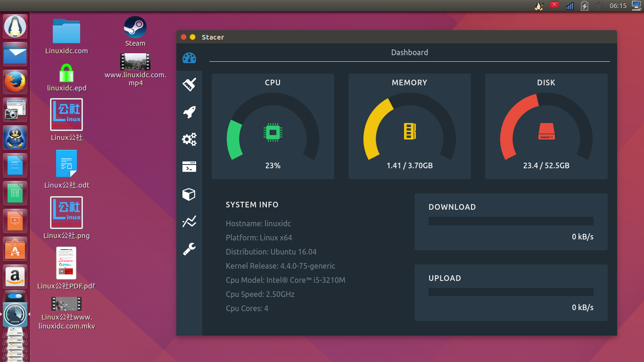The height and width of the screenshot is (362, 644).
Task: Open Stacer Settings with the wrench icon
Action: [x=189, y=249]
